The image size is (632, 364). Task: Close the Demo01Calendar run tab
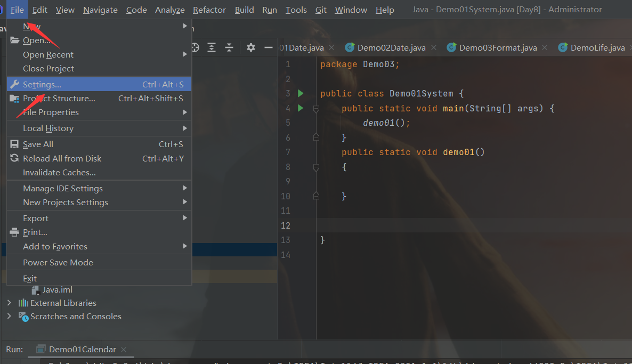[124, 350]
